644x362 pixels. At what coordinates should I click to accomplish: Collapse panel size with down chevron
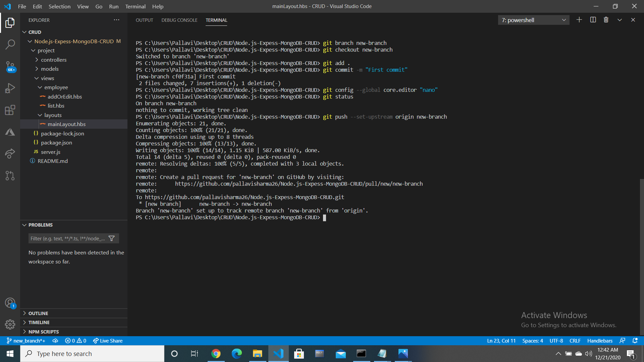(620, 20)
